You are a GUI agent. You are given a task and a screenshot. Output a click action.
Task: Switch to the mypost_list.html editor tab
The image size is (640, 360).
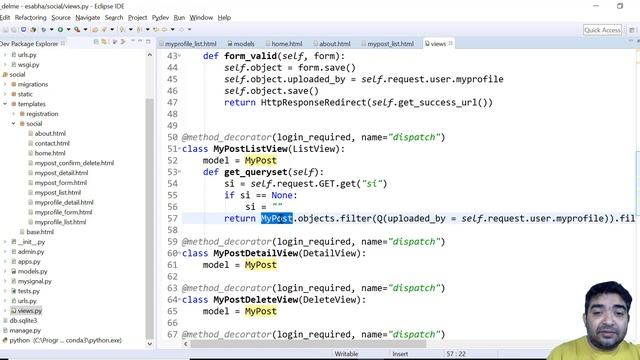(x=388, y=44)
